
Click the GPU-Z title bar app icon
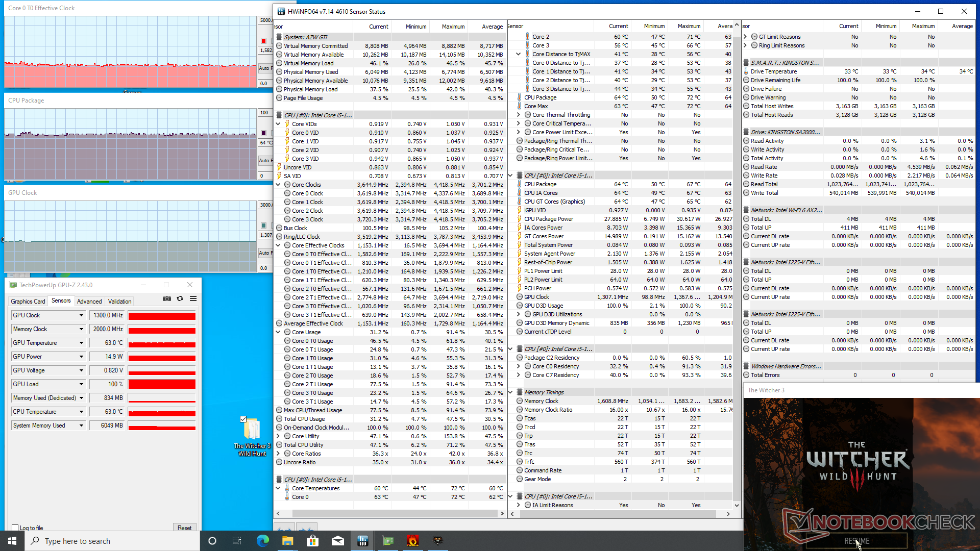click(13, 285)
